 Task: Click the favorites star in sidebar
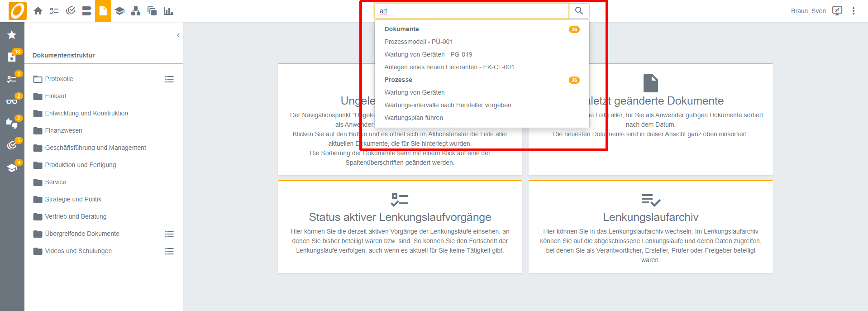(x=12, y=35)
